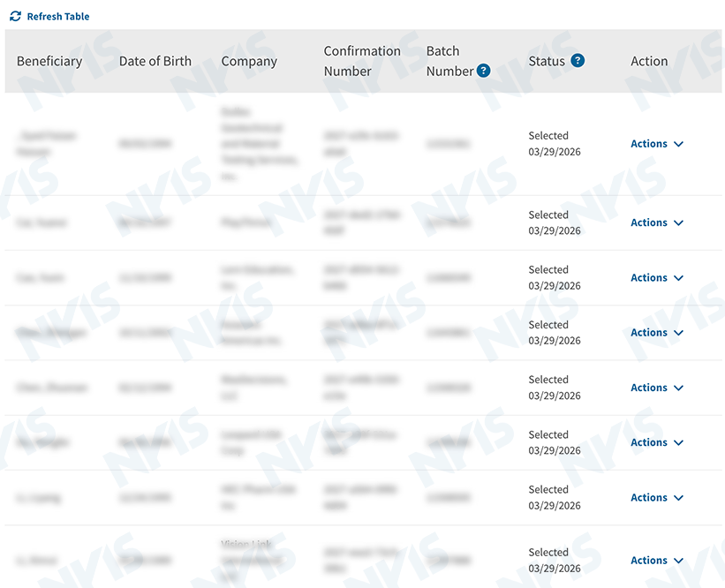This screenshot has width=725, height=588.
Task: Expand Actions dropdown in the first table row
Action: click(x=657, y=144)
